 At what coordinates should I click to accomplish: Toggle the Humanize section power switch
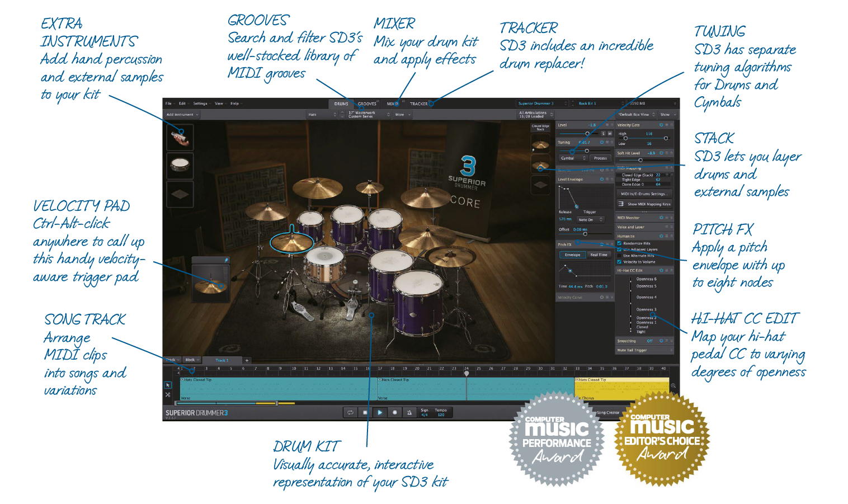(x=661, y=234)
